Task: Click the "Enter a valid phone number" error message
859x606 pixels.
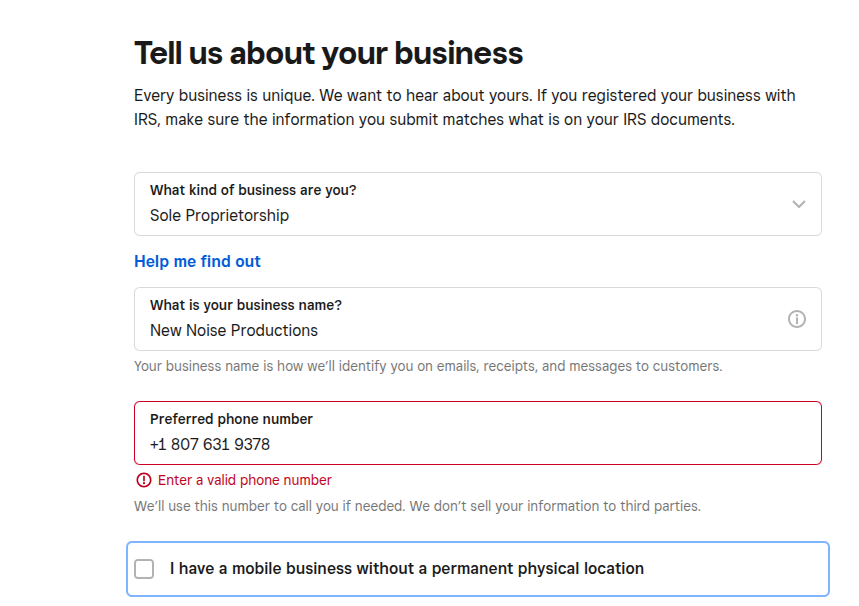Action: [244, 480]
